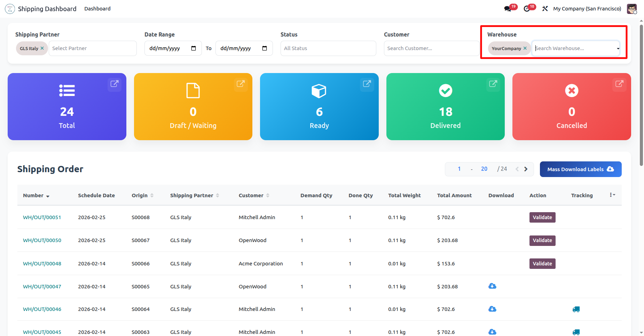Expand the All Status dropdown
Image resolution: width=644 pixels, height=336 pixels.
[328, 48]
